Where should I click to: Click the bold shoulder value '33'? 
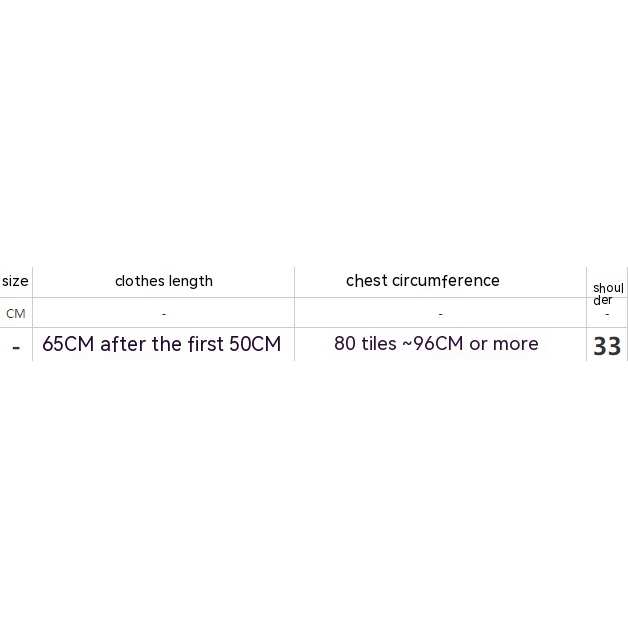coord(607,346)
